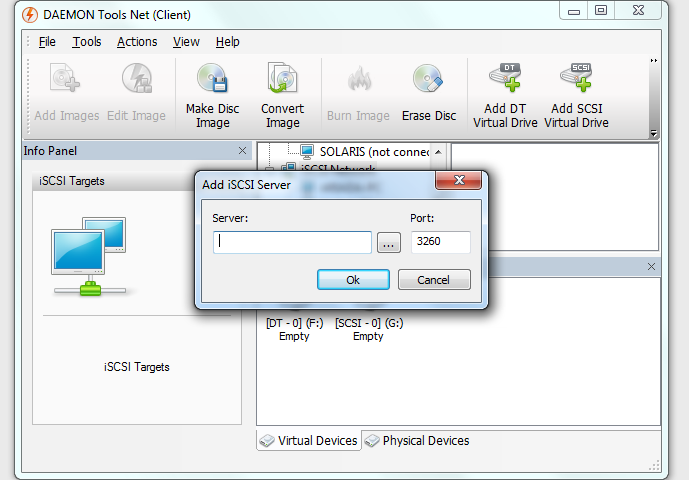Confirm with the Ok button
This screenshot has height=480, width=689.
point(353,280)
